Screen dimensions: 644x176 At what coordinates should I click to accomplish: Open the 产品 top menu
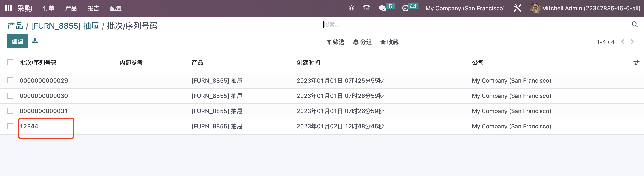click(x=71, y=8)
